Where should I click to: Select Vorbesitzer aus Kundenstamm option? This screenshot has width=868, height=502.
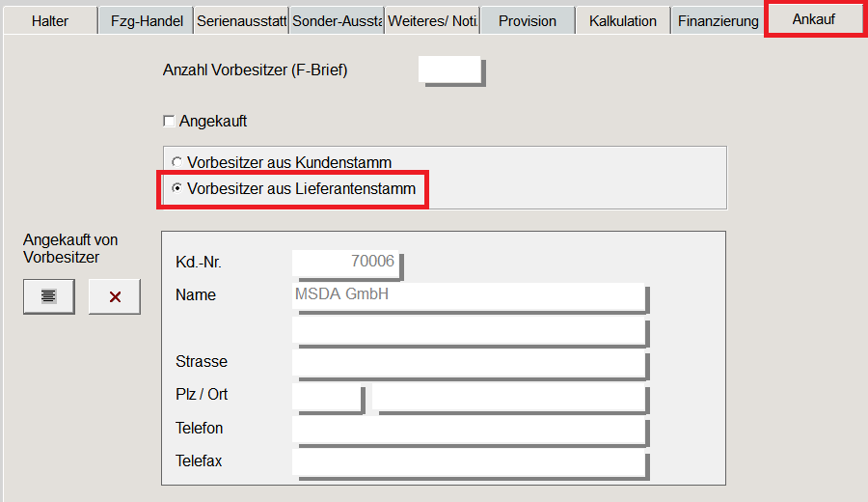point(176,162)
